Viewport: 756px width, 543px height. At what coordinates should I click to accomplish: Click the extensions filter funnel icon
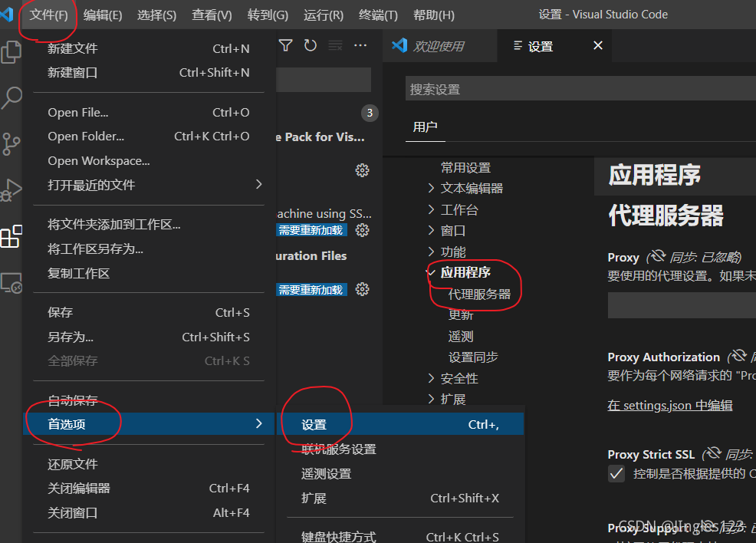pos(285,45)
